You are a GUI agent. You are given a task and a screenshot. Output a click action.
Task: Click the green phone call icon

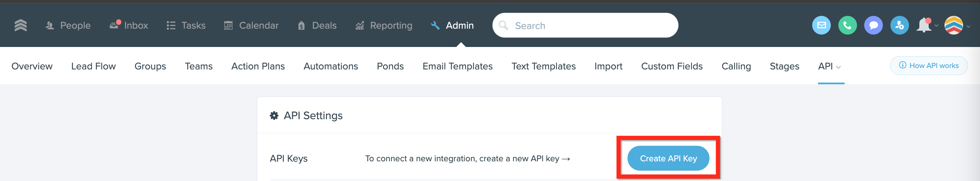(847, 26)
